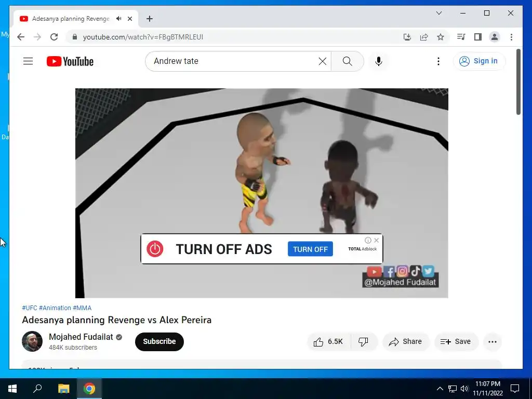532x399 pixels.
Task: Go to YouTube home via logo
Action: tap(70, 61)
